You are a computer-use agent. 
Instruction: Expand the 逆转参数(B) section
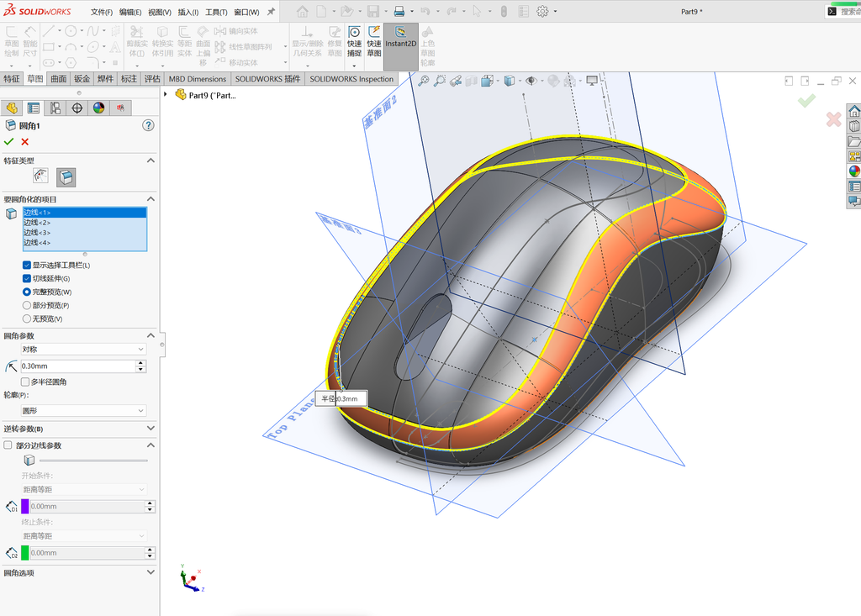click(151, 429)
